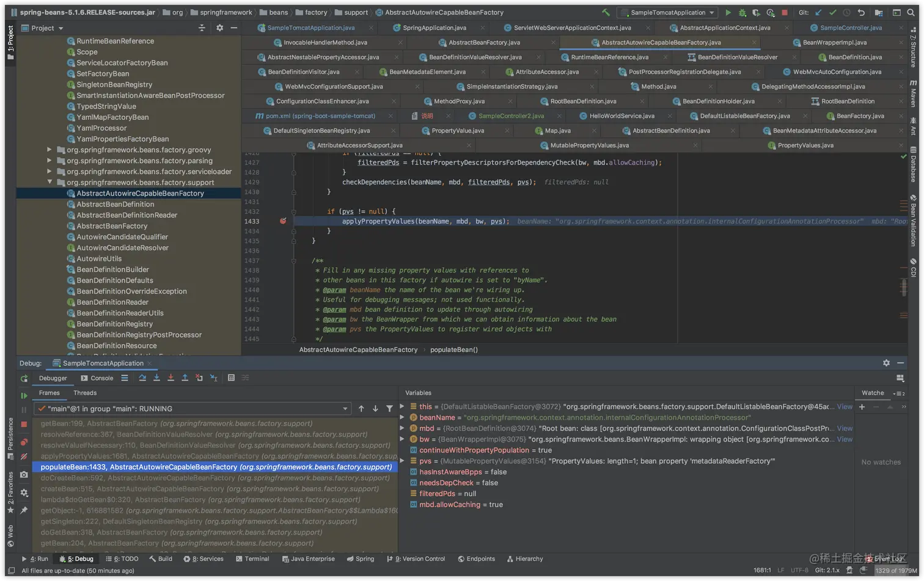Select AbstractBeanDefinition class in project tree
The width and height of the screenshot is (924, 581).
[115, 205]
